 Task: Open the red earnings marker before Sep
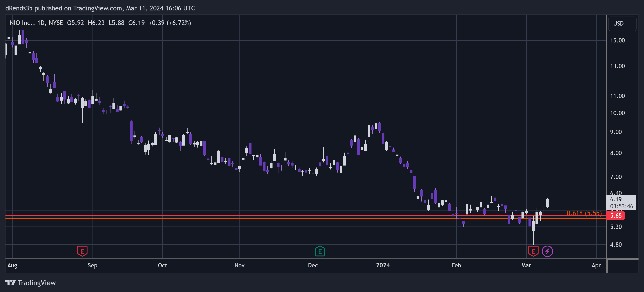pyautogui.click(x=82, y=251)
